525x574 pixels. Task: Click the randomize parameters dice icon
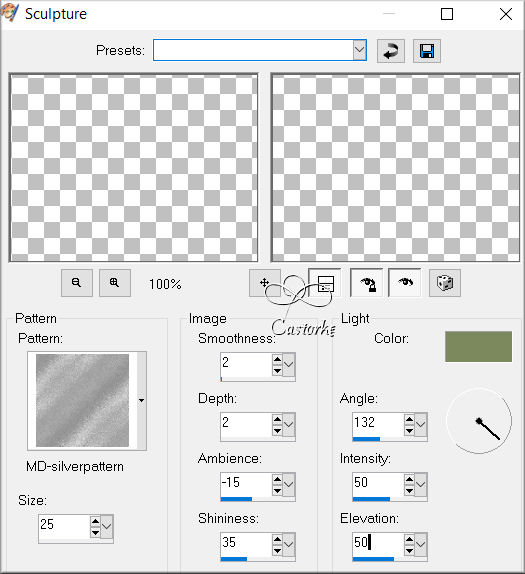(445, 283)
